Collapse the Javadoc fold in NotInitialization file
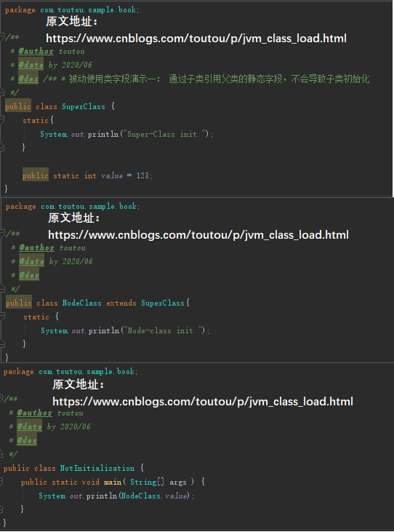Viewport: 394px width, 532px height. click(1, 398)
